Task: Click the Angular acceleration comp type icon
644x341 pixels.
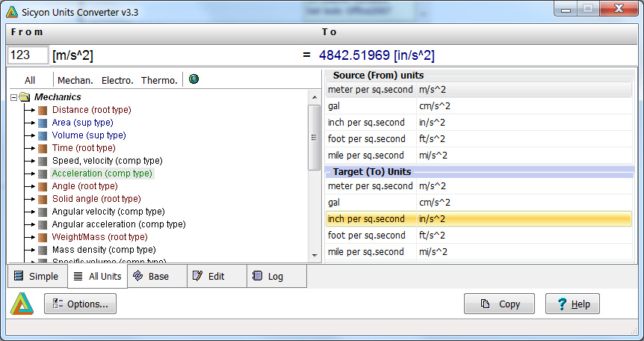Action: point(43,225)
